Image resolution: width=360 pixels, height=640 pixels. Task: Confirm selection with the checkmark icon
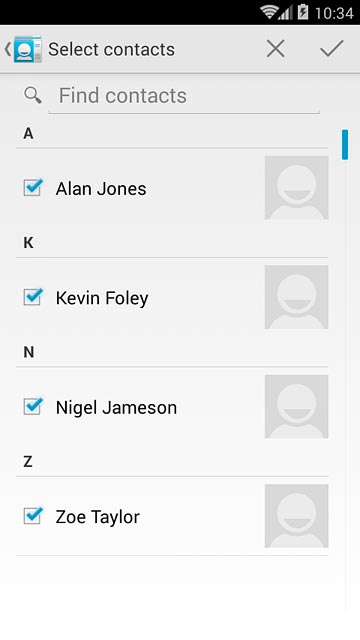tap(331, 49)
